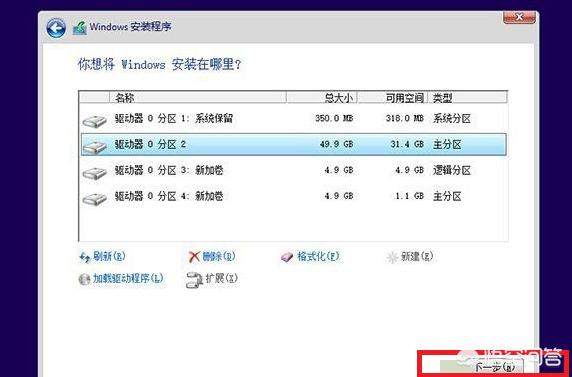This screenshot has width=572, height=377.
Task: Open the 加载驱动程序(L) link
Action: [x=128, y=279]
